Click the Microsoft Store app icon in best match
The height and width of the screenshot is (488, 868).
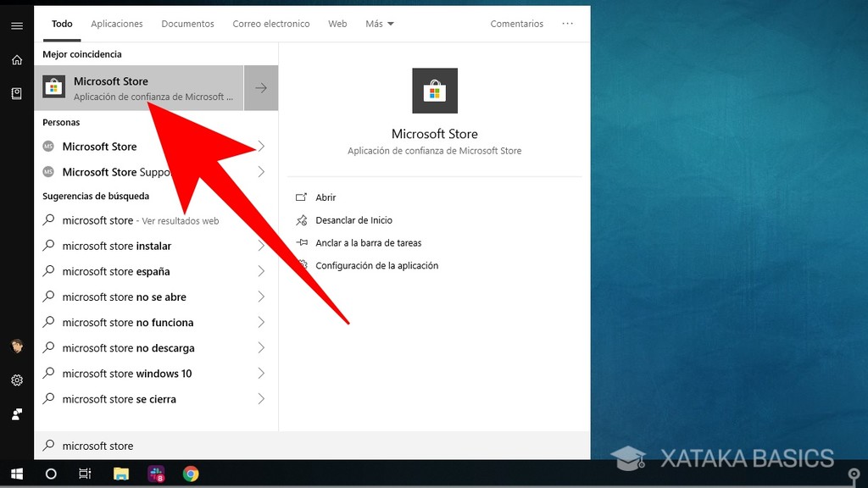click(x=53, y=87)
